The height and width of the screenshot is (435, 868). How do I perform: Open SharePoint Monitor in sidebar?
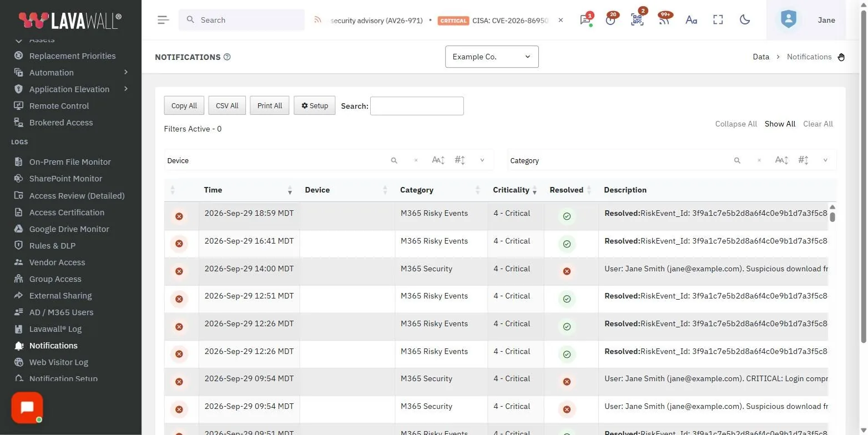(65, 179)
